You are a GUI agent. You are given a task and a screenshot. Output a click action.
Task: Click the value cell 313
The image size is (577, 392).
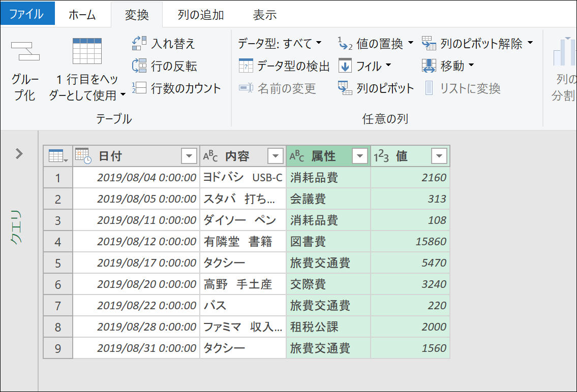coord(410,199)
